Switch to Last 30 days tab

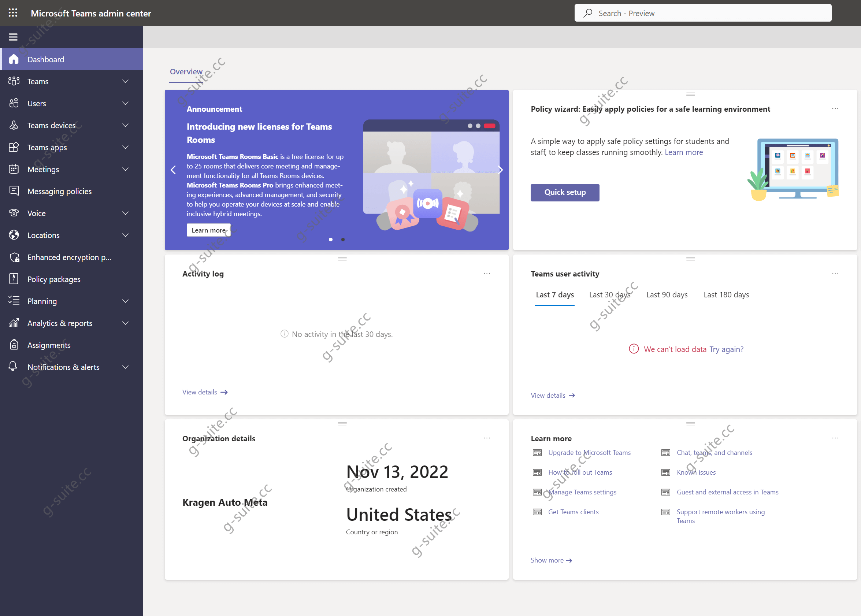pos(609,295)
